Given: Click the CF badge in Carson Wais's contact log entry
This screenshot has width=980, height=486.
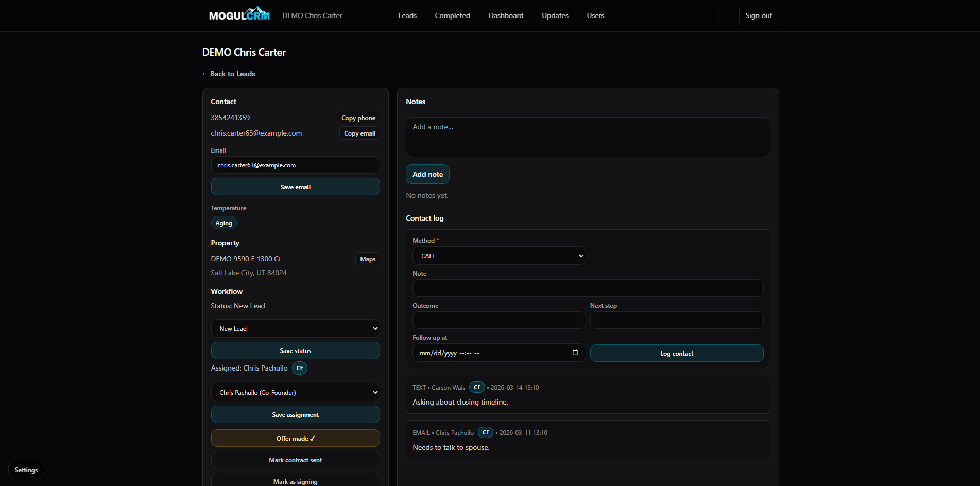Looking at the screenshot, I should [x=477, y=387].
